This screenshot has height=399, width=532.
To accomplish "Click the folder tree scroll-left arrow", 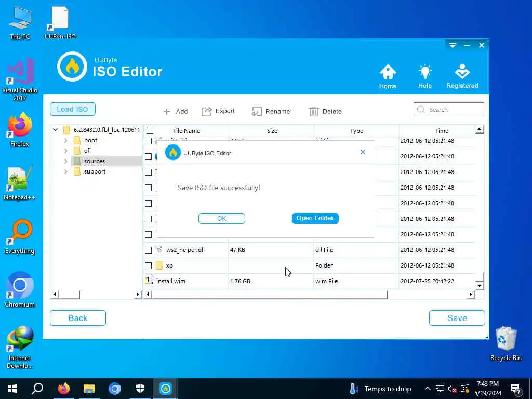I will [55, 294].
